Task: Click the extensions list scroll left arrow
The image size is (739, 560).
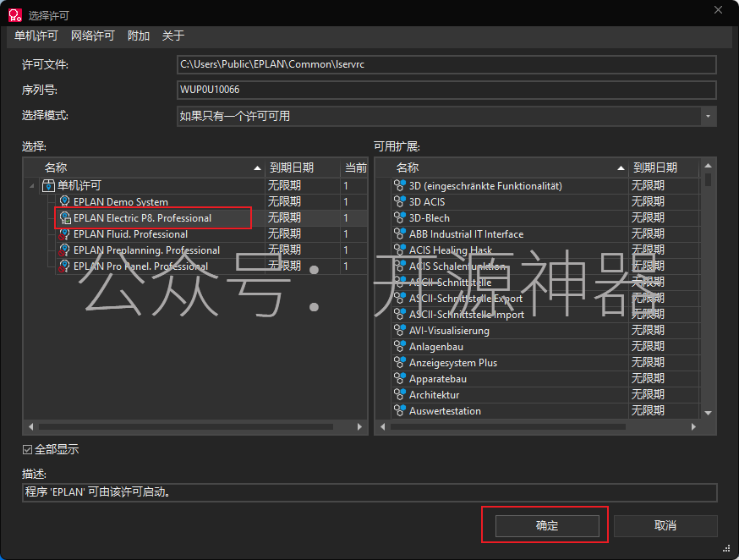Action: coord(382,426)
